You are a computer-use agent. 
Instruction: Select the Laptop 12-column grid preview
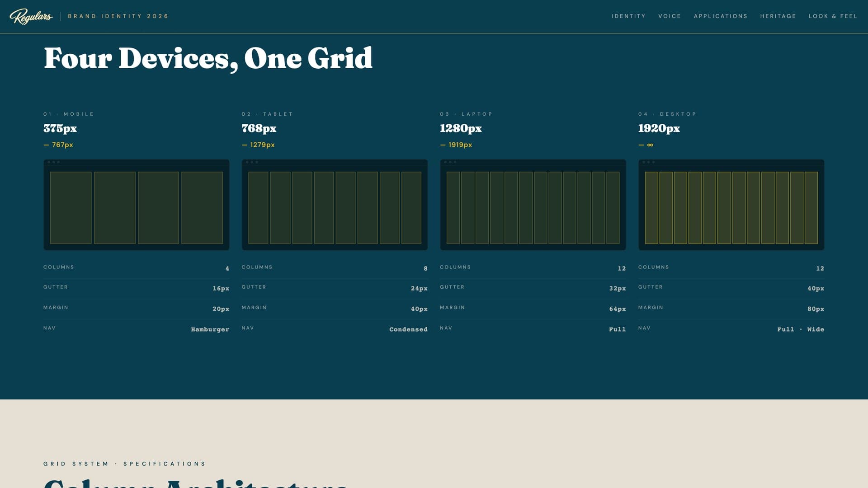(x=533, y=205)
